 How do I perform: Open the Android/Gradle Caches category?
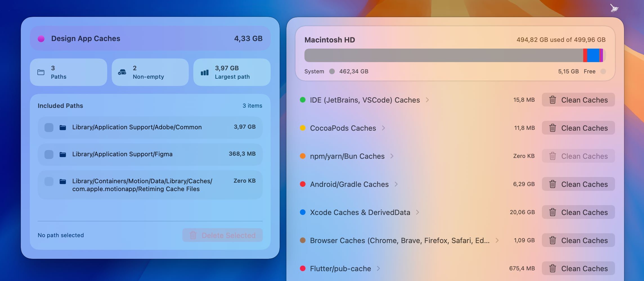349,184
